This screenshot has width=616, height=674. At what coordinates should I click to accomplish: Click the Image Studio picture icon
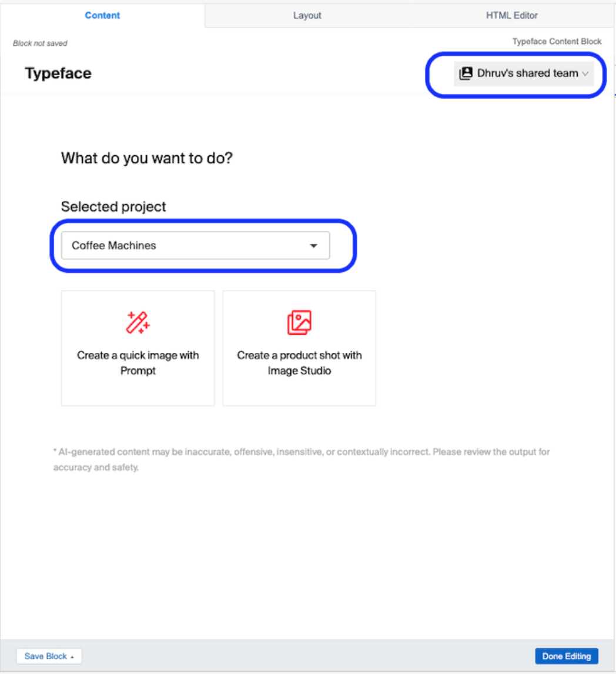click(299, 321)
